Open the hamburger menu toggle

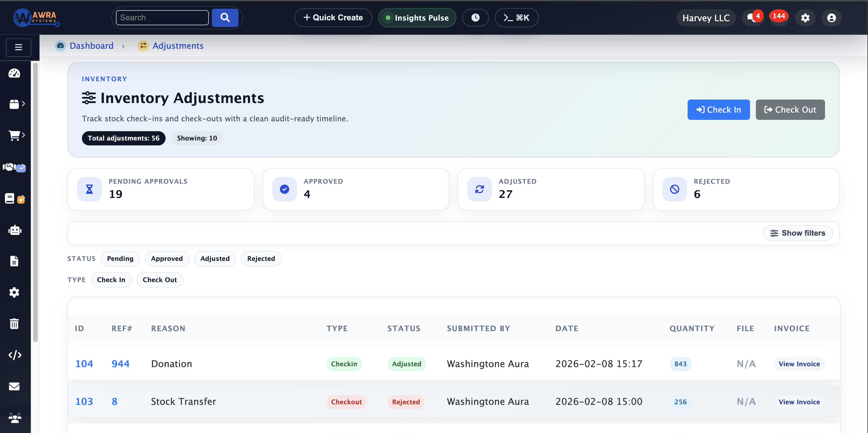[19, 48]
